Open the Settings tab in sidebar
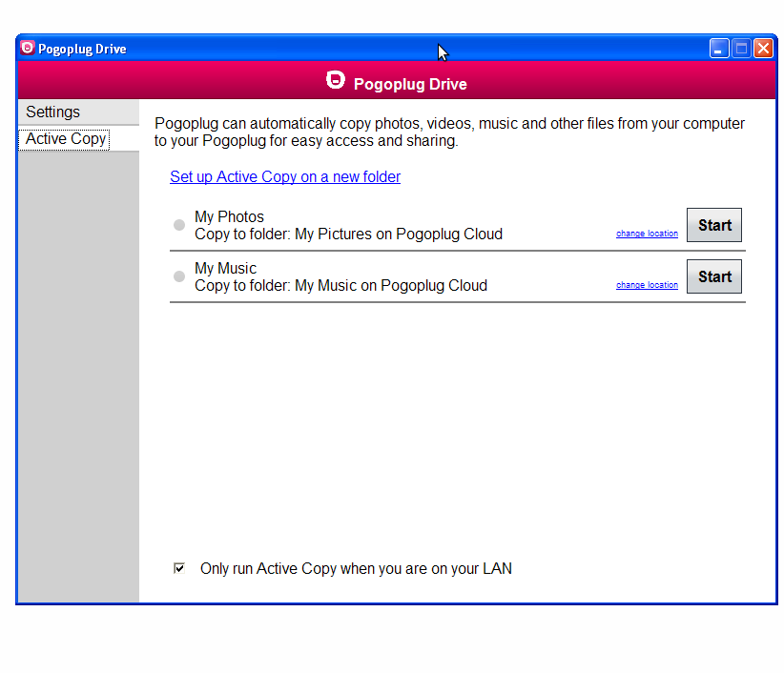Image resolution: width=784 pixels, height=673 pixels. click(x=78, y=112)
